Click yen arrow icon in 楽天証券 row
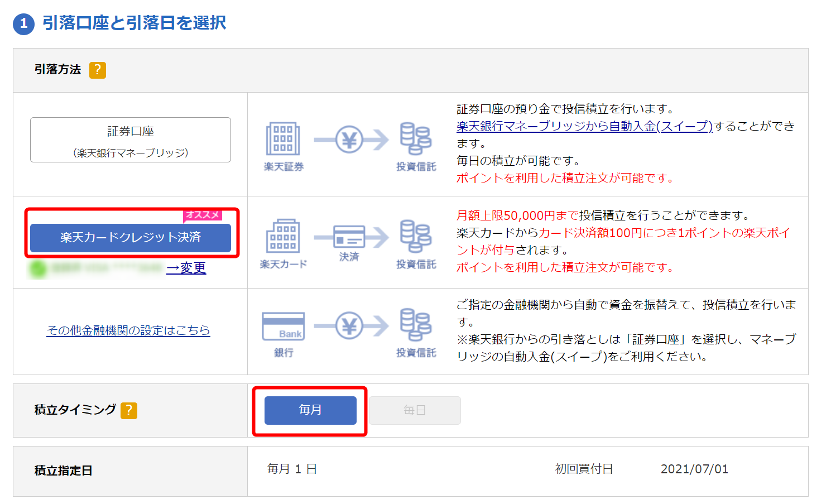 pyautogui.click(x=351, y=140)
